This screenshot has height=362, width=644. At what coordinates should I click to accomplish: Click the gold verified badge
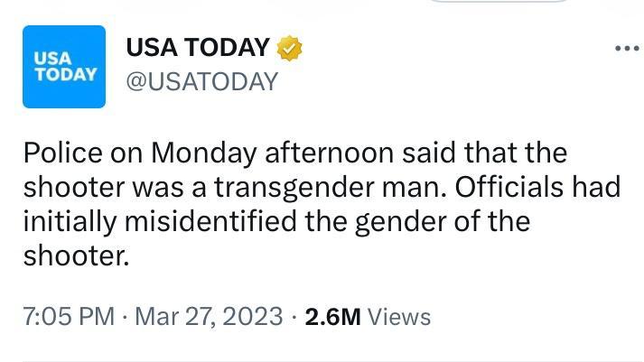click(x=289, y=48)
